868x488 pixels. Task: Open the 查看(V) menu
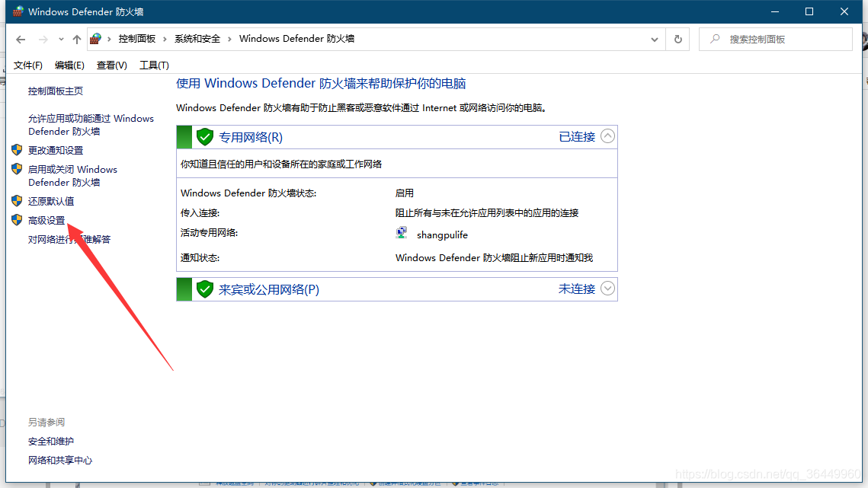[111, 65]
